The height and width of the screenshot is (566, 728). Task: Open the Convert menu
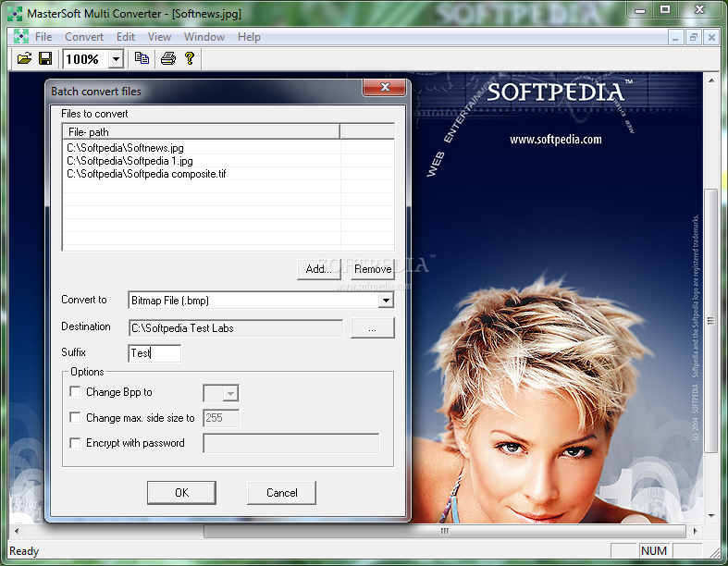84,37
